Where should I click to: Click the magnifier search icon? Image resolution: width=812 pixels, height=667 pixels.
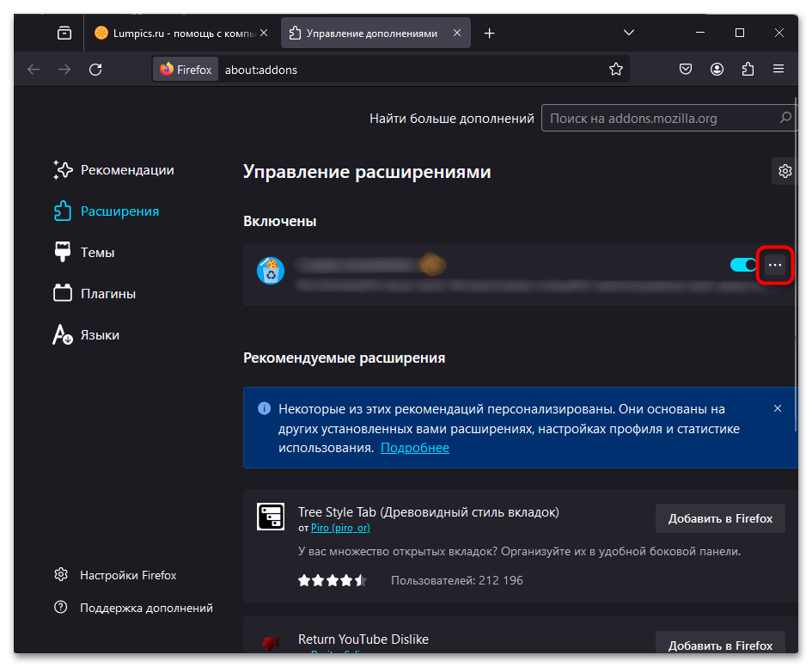point(785,118)
